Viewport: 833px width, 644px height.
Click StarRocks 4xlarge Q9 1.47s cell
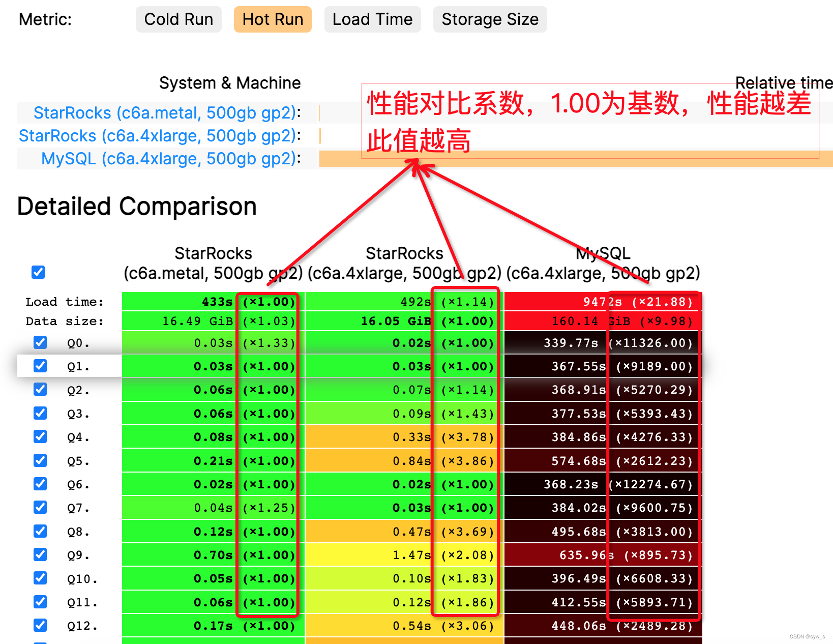pos(404,555)
